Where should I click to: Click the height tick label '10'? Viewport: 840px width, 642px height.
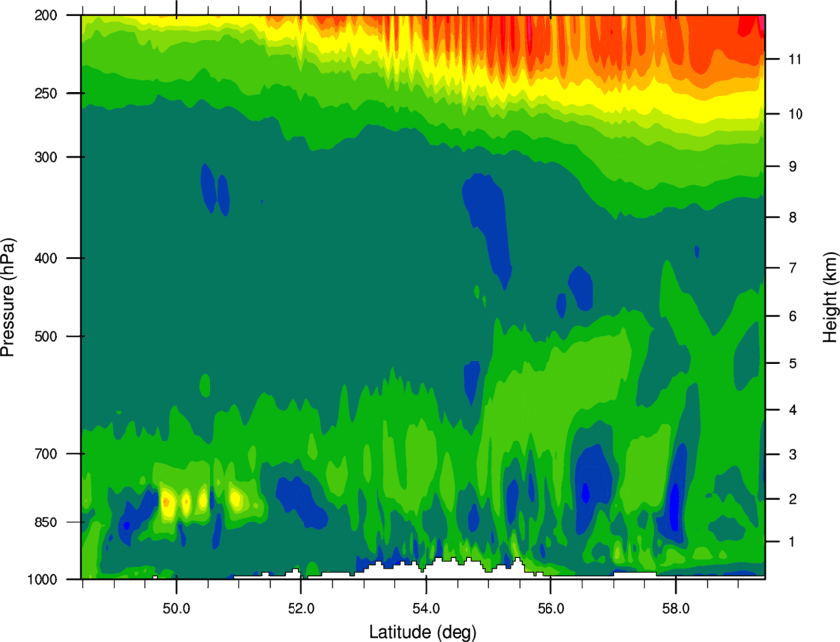click(795, 114)
